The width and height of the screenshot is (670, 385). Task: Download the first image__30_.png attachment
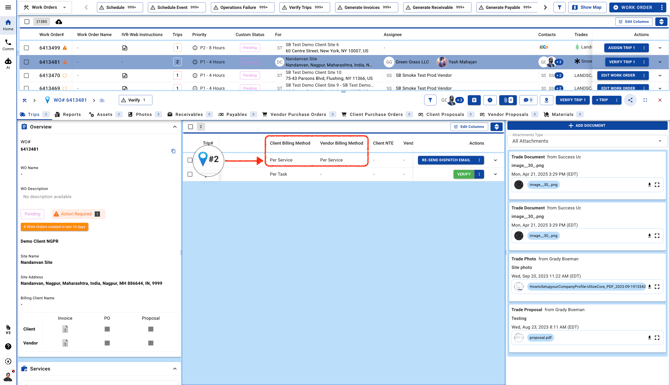(x=649, y=185)
